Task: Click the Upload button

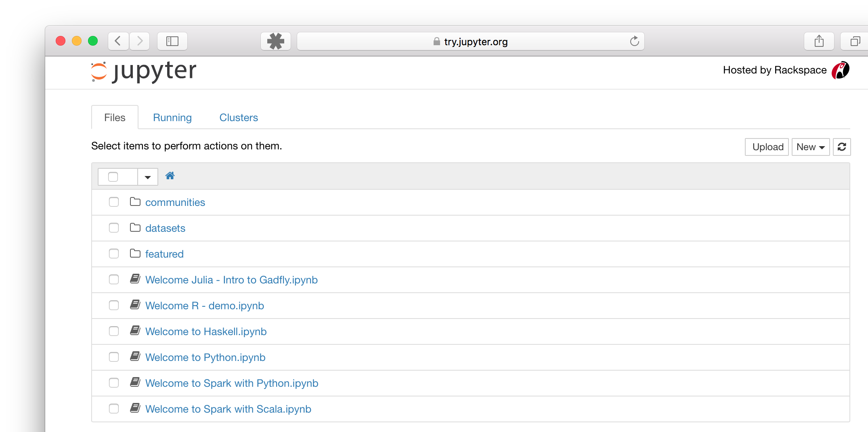Action: tap(767, 147)
